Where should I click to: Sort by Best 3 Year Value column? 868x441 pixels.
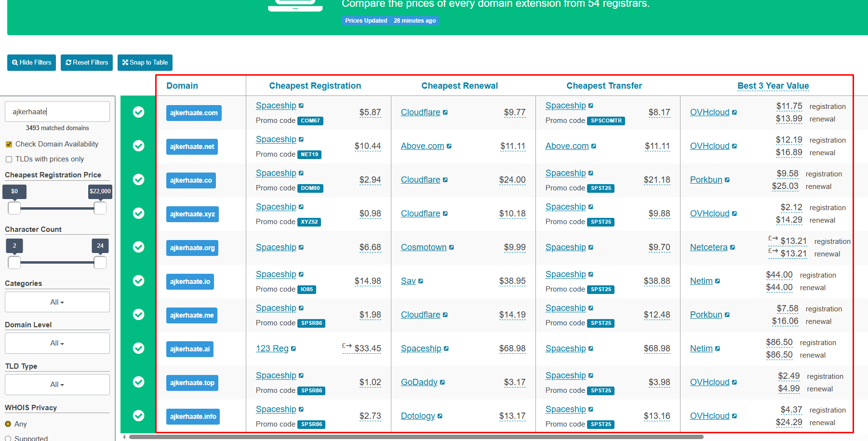pyautogui.click(x=773, y=86)
